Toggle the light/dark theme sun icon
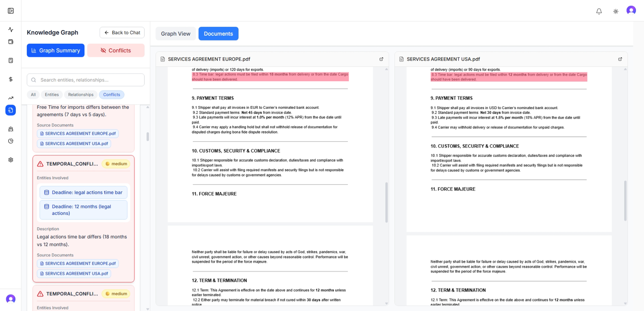 pyautogui.click(x=616, y=11)
